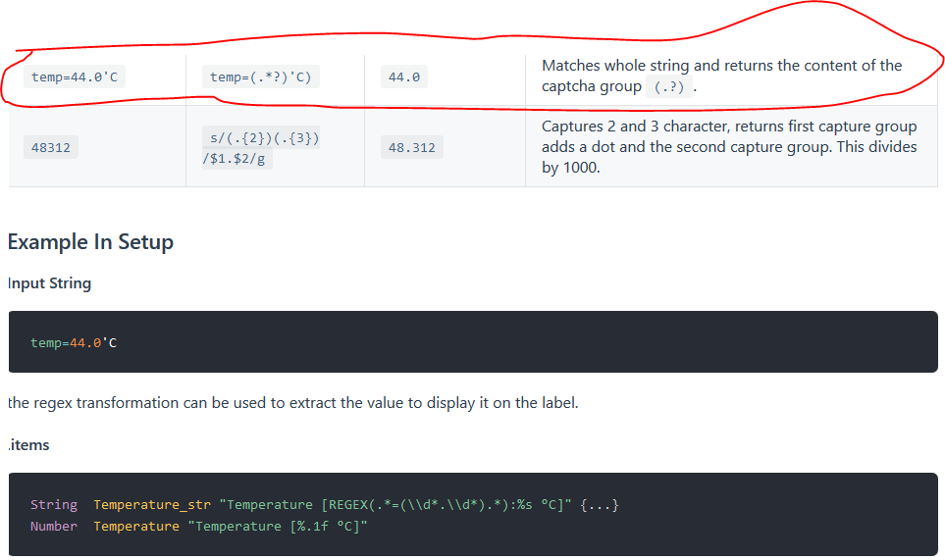Click the 'Number' keyword in items code
Image resolution: width=945 pixels, height=560 pixels.
[x=53, y=527]
